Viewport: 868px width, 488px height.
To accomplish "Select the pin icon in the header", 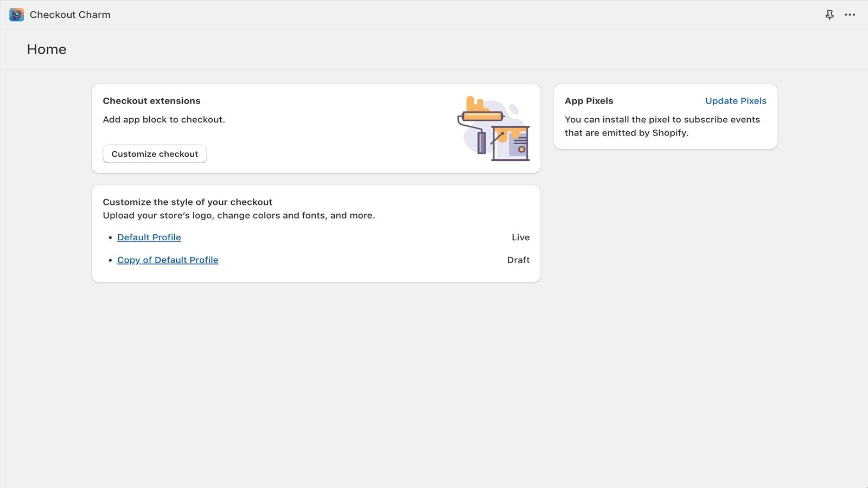I will tap(829, 15).
